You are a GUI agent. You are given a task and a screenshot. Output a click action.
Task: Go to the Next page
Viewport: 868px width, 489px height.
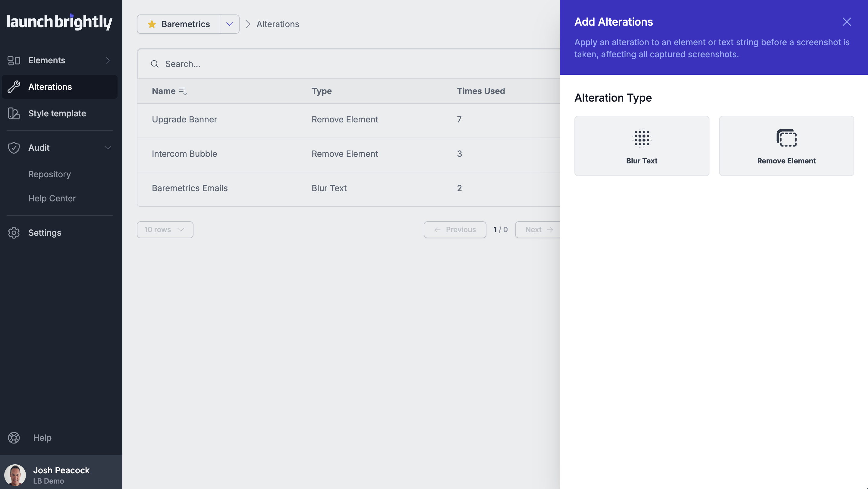click(x=538, y=229)
